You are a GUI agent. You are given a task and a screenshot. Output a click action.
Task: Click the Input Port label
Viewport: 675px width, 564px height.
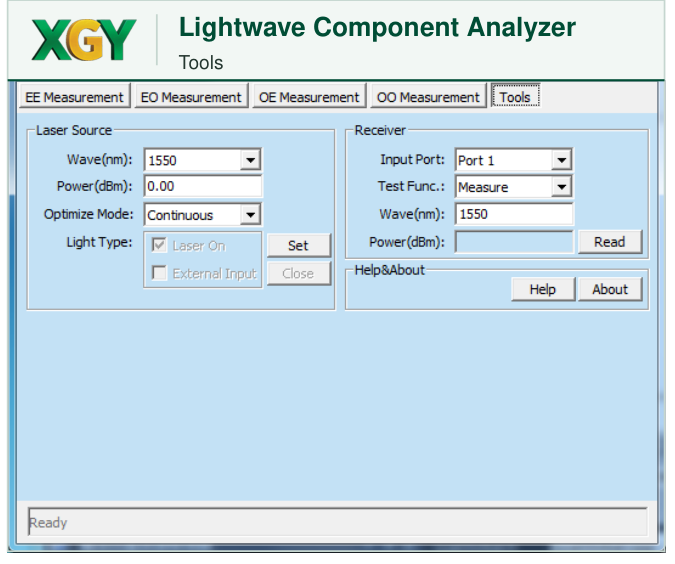coord(412,160)
